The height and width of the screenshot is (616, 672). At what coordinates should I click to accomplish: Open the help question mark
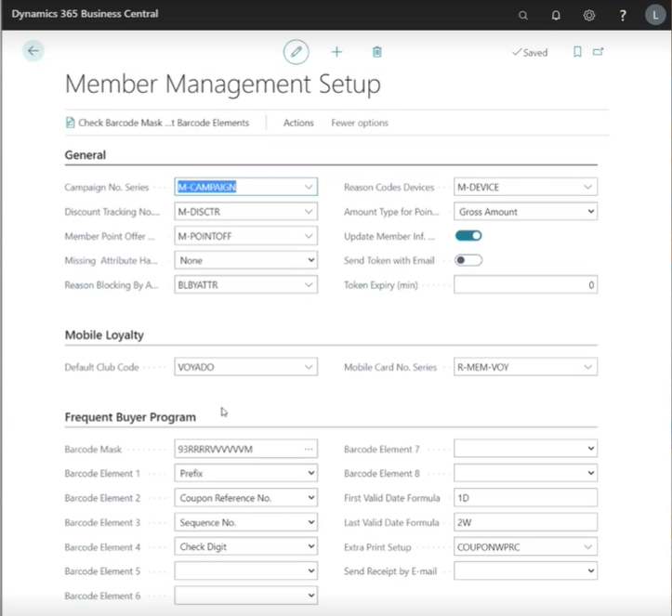point(623,16)
